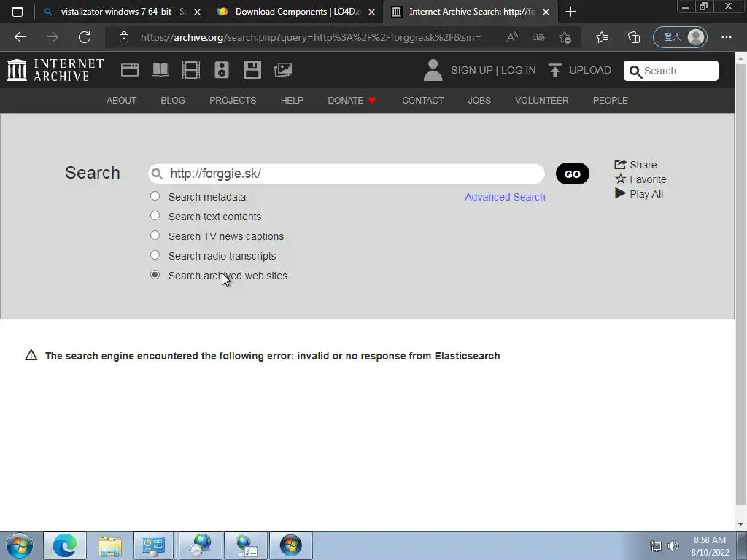Open the PROJECTS menu item

click(233, 101)
